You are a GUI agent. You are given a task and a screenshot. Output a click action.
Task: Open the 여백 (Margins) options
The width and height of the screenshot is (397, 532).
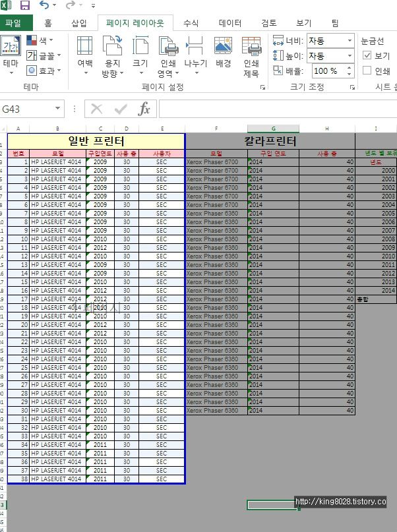point(85,55)
